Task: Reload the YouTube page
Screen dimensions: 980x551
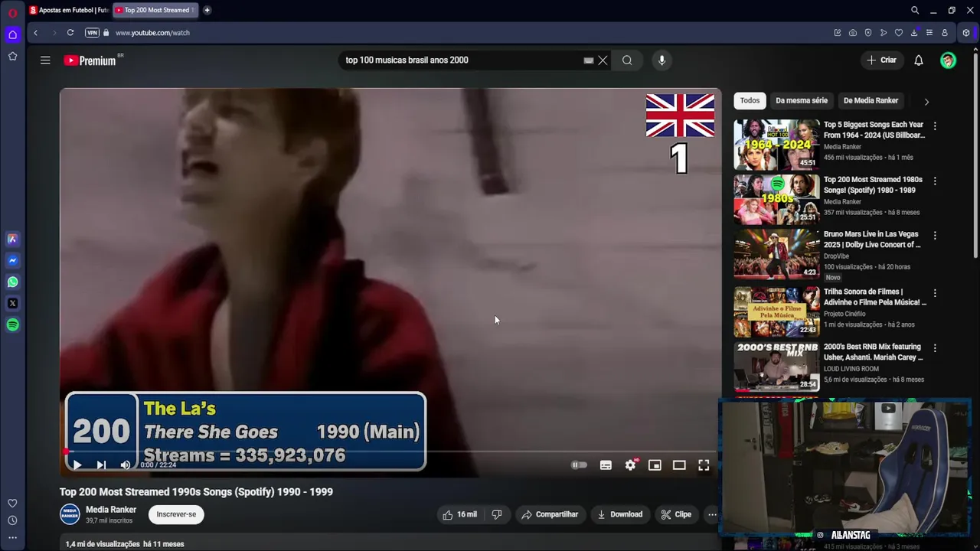Action: [70, 33]
